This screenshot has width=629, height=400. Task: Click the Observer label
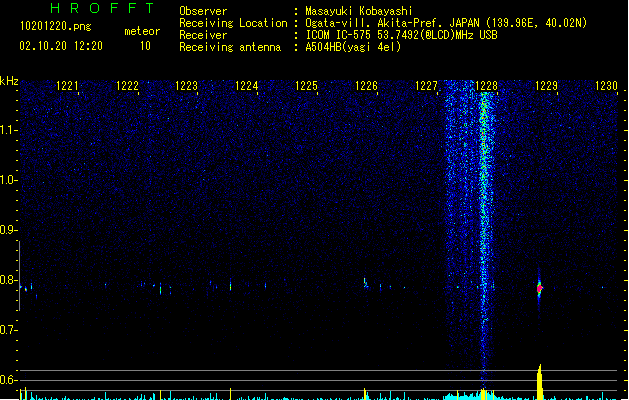[x=203, y=11]
